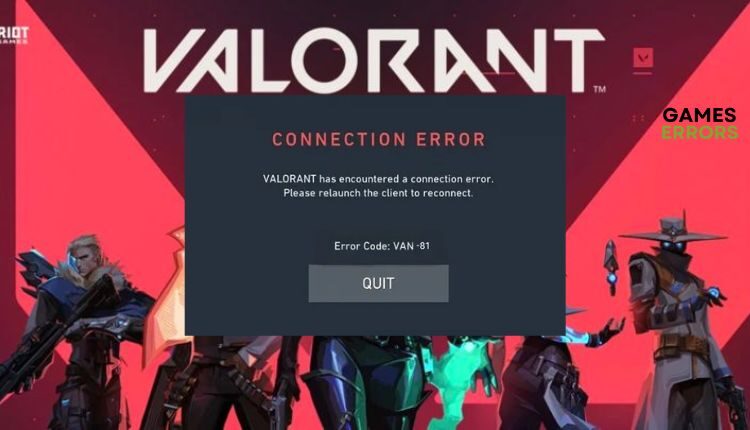
Task: Click the small Valorant V emblem icon
Action: 643,58
